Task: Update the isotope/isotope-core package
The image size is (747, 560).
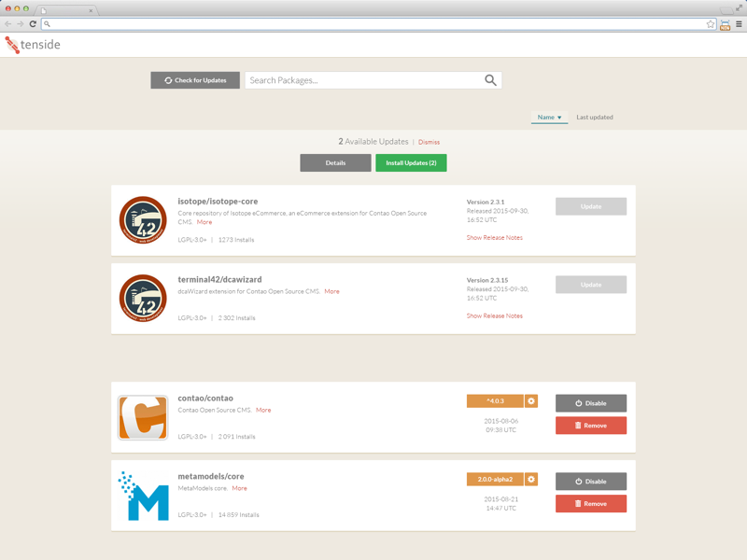Action: pos(591,206)
